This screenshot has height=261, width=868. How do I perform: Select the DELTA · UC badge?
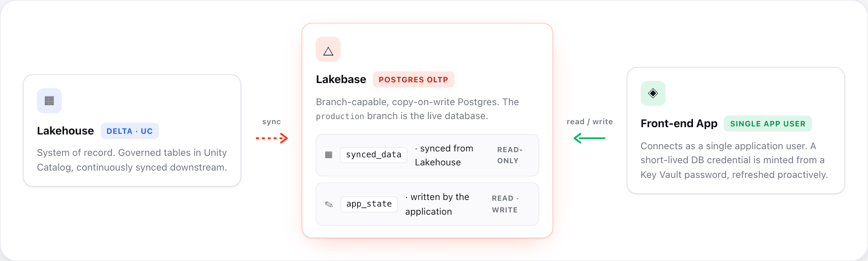click(x=130, y=131)
